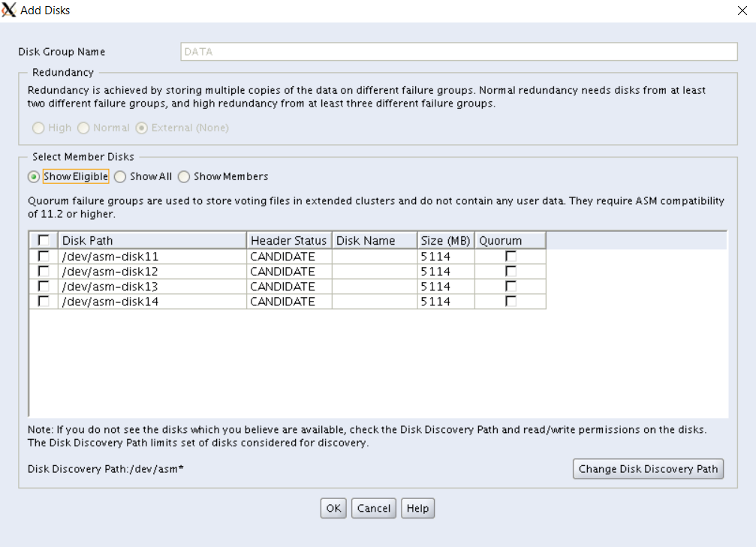
Task: Select the Show Members radio button
Action: pos(184,177)
